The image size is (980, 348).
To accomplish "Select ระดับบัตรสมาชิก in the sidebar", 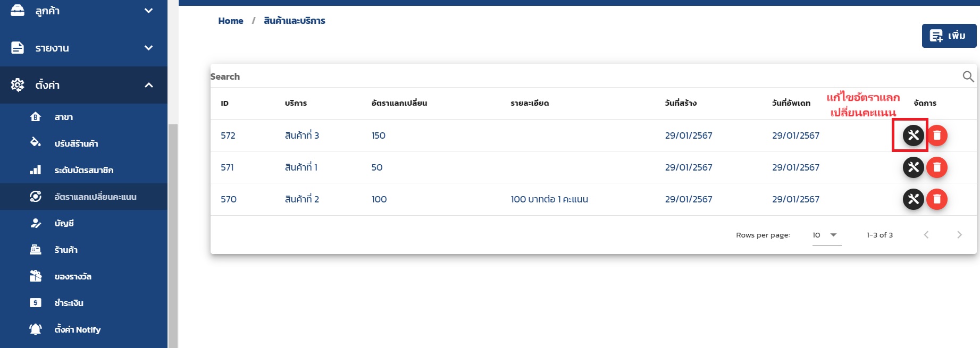I will pyautogui.click(x=83, y=170).
